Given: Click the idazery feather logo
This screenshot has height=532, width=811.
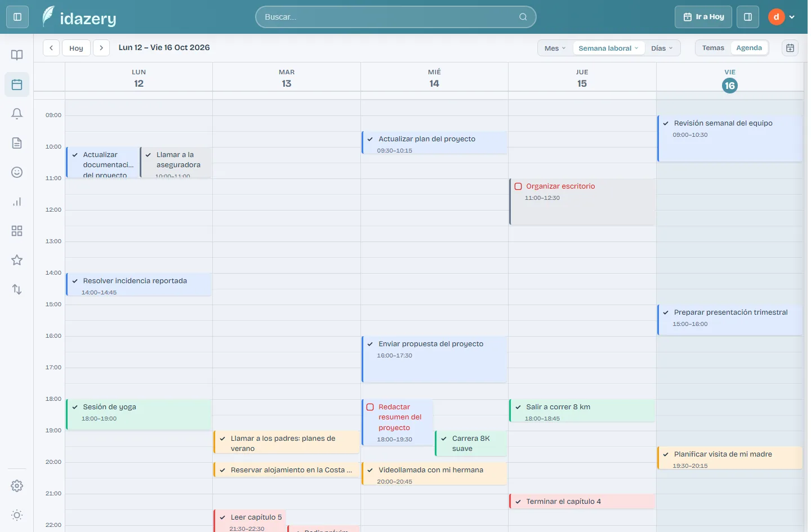Looking at the screenshot, I should 48,16.
